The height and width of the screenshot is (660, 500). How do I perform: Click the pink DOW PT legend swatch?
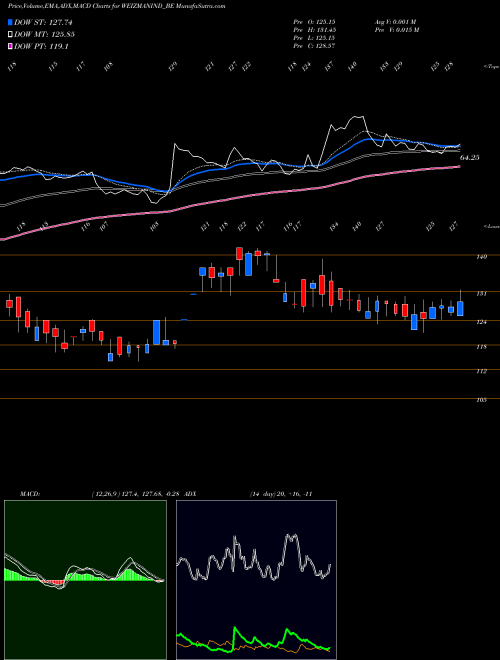pos(10,46)
